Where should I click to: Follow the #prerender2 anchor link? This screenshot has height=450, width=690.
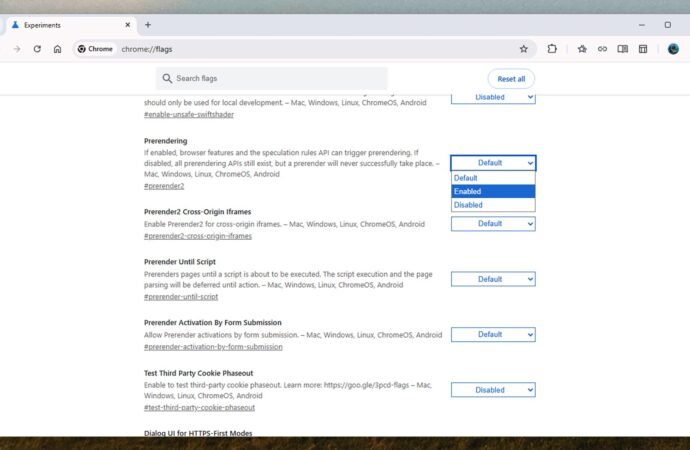tap(164, 186)
